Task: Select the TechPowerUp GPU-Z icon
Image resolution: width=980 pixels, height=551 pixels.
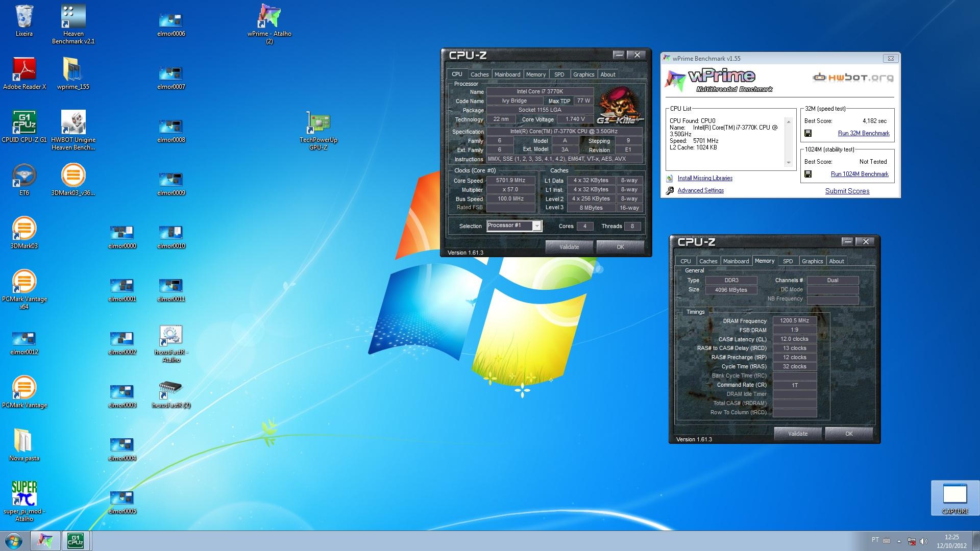Action: coord(318,130)
